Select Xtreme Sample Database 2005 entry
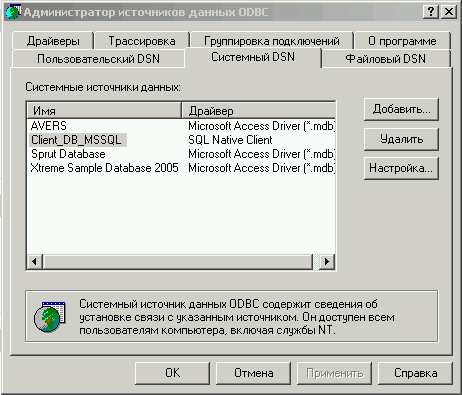This screenshot has height=395, width=462. coord(105,168)
